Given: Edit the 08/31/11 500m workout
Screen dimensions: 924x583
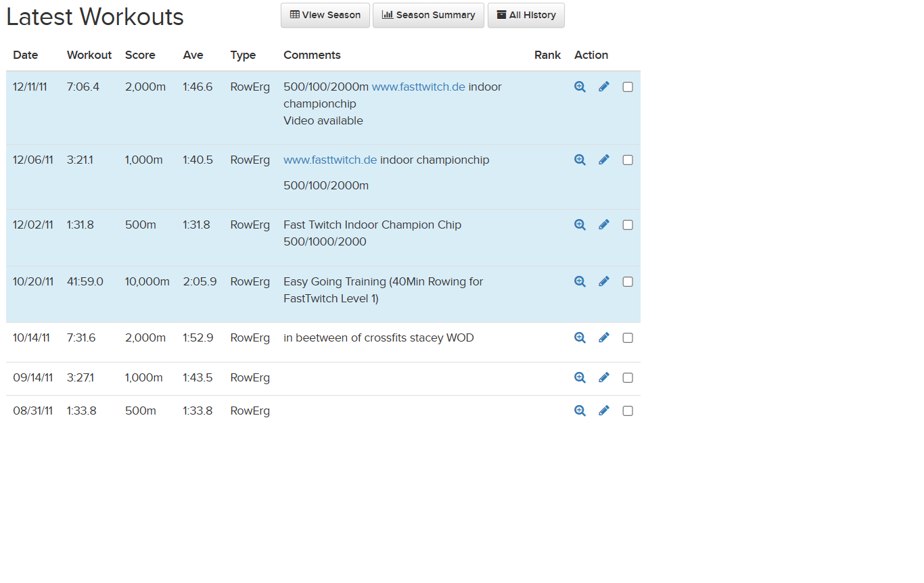Looking at the screenshot, I should [604, 411].
